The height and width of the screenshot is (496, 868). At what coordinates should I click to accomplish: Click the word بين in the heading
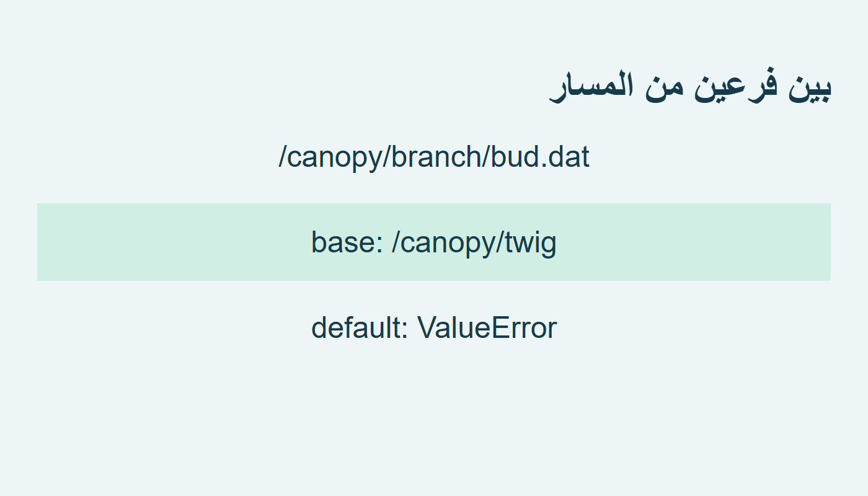pos(810,87)
